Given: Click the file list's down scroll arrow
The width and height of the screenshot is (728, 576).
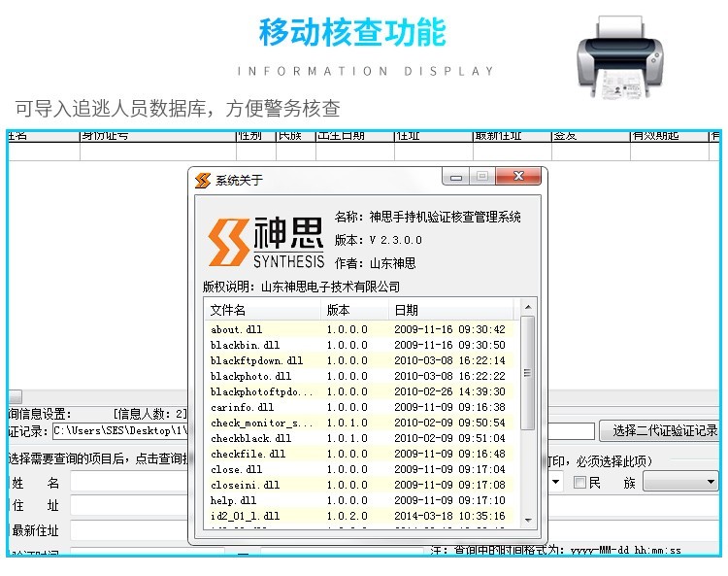Looking at the screenshot, I should click(x=528, y=521).
